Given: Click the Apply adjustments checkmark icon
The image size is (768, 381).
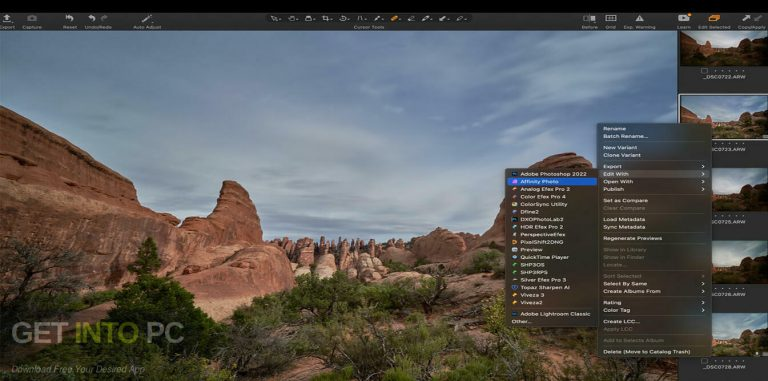Looking at the screenshot, I should click(758, 18).
